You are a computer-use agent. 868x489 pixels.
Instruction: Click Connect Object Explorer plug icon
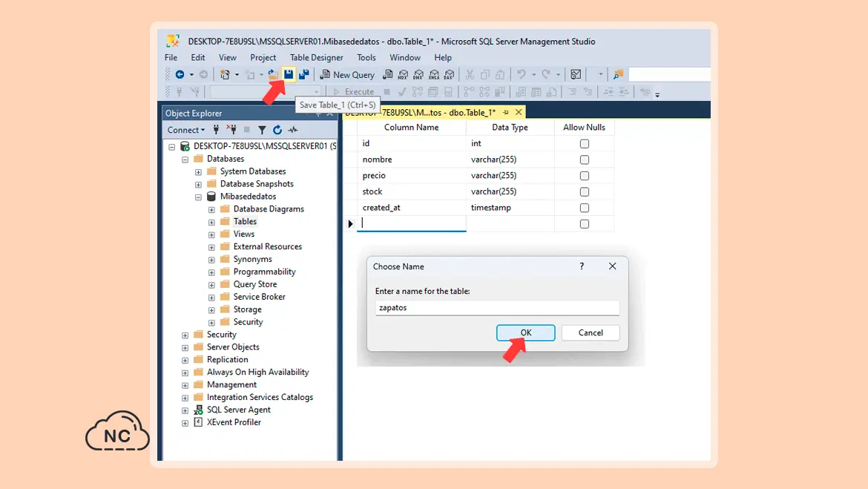(x=217, y=130)
